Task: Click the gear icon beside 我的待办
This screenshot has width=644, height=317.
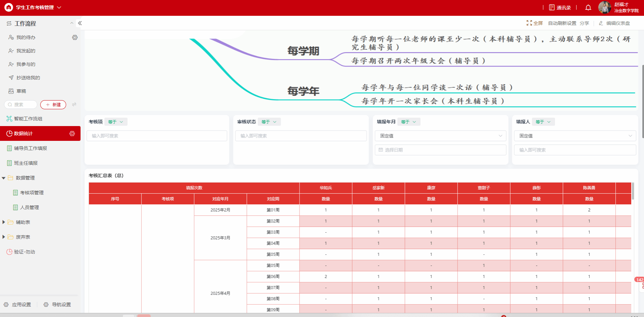Action: [75, 37]
